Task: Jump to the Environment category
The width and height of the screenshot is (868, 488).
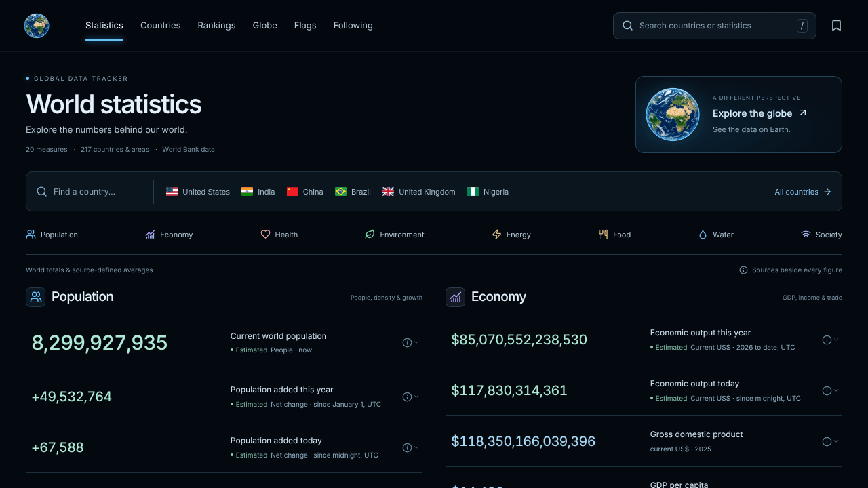Action: [395, 235]
